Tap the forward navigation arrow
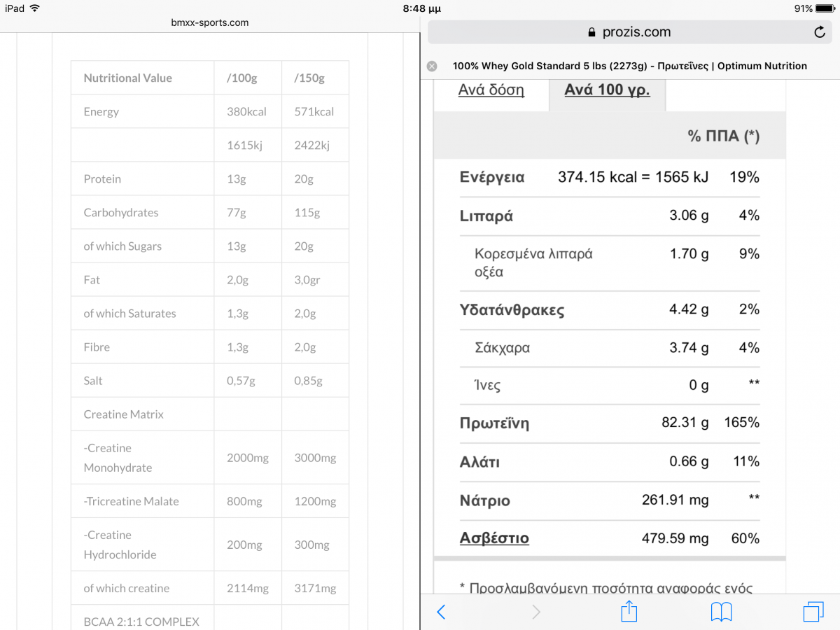This screenshot has height=630, width=840. pyautogui.click(x=536, y=612)
